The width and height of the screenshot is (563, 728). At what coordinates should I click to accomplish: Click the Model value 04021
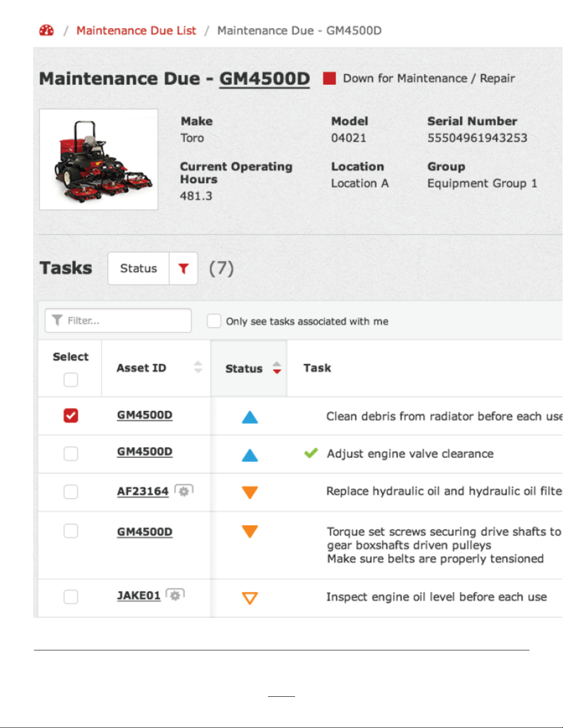click(349, 138)
